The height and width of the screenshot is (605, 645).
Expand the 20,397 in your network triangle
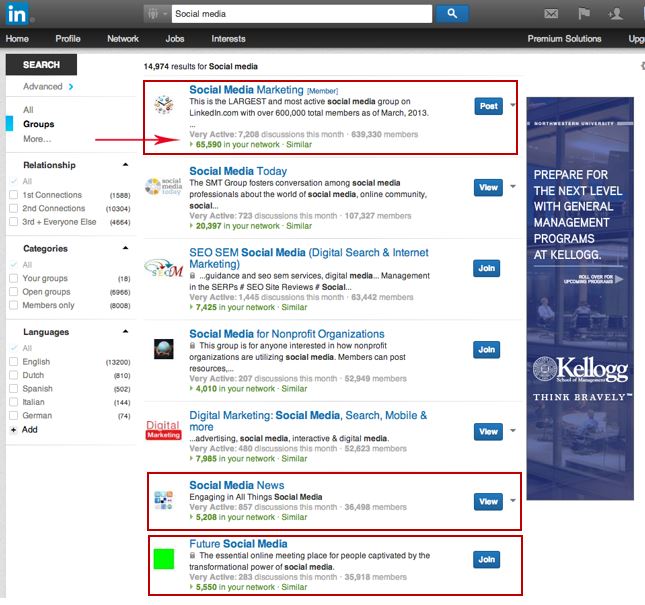point(191,226)
